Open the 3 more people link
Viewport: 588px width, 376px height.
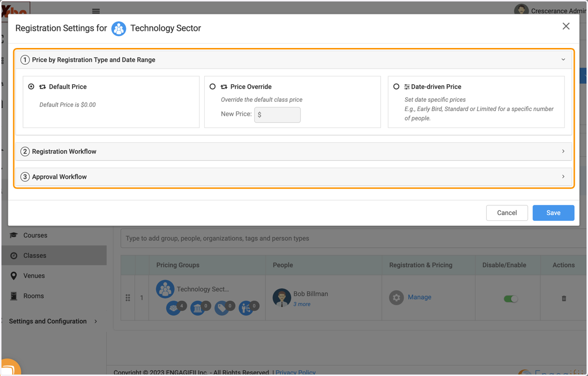coord(302,304)
